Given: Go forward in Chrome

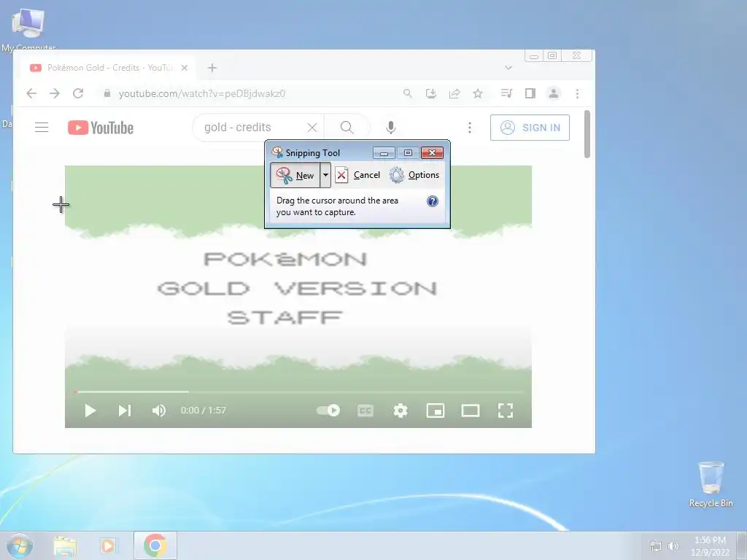Looking at the screenshot, I should click(55, 93).
